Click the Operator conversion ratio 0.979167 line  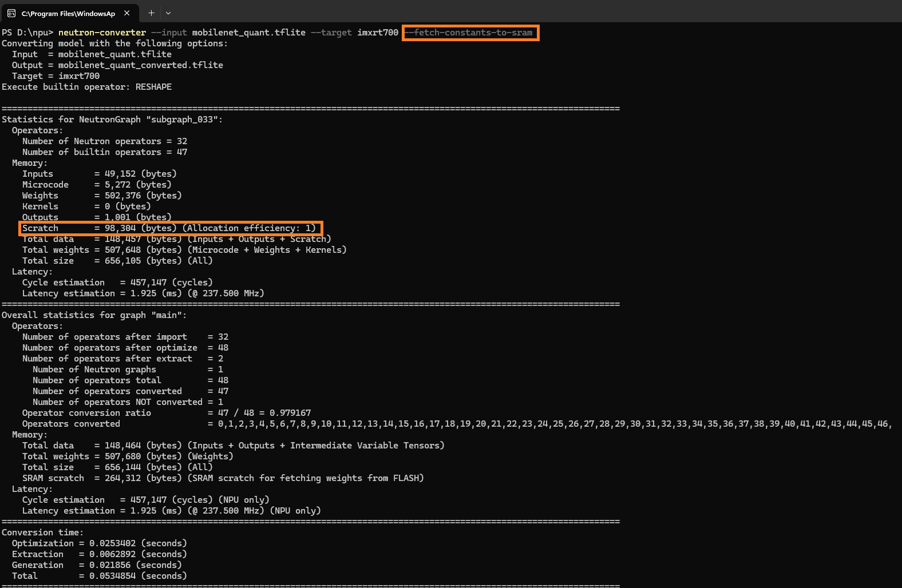pyautogui.click(x=167, y=413)
